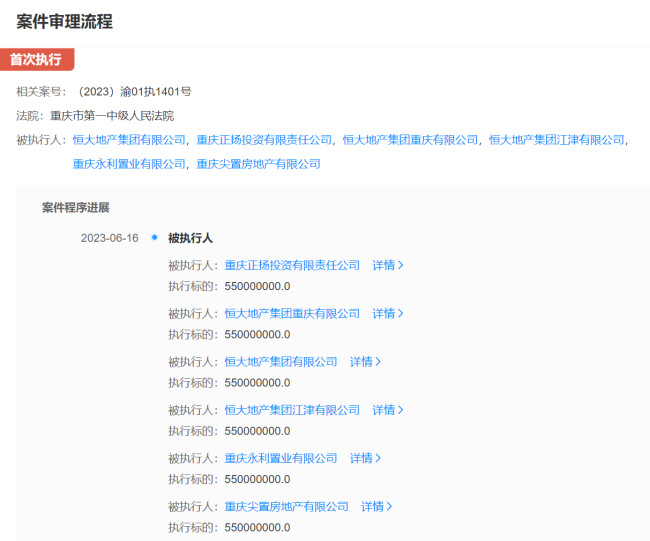This screenshot has height=541, width=650.
Task: Expand 详情 beside 恒大地产集团重庆有限公司 in progress list
Action: click(x=388, y=313)
